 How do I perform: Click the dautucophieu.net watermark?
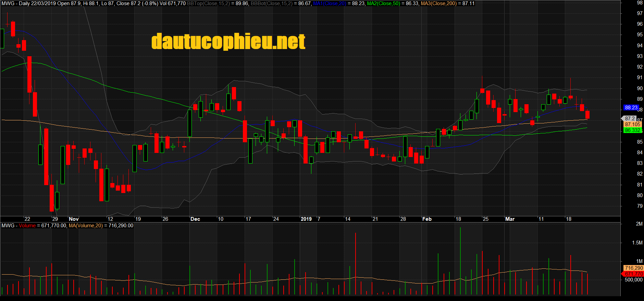(228, 41)
